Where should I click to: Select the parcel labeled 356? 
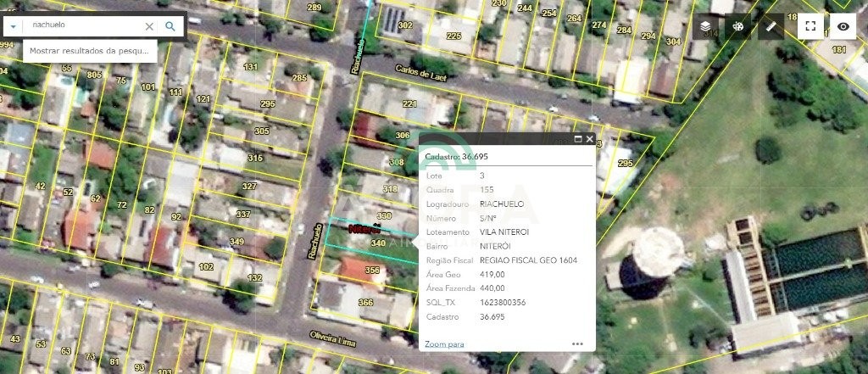click(x=372, y=271)
